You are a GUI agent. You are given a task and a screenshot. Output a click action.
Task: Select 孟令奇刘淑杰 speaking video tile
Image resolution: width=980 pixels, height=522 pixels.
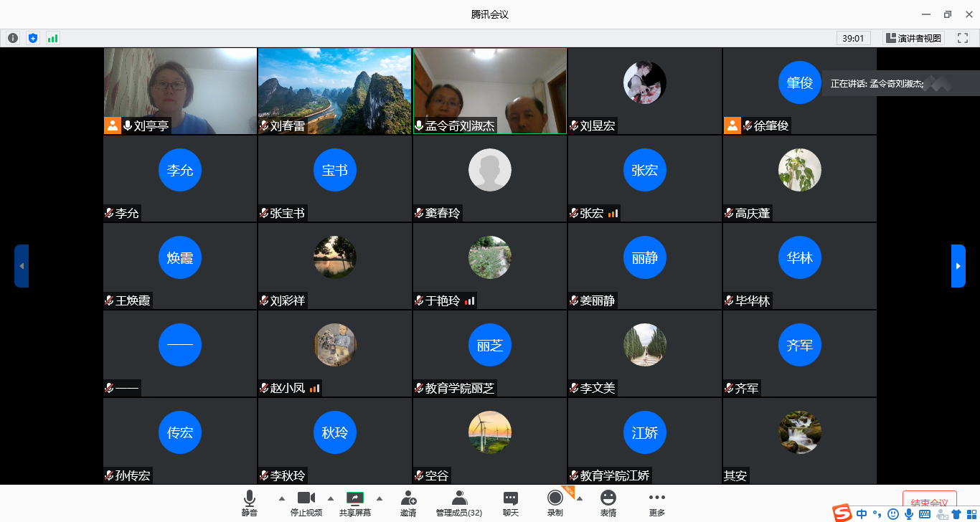click(x=490, y=91)
